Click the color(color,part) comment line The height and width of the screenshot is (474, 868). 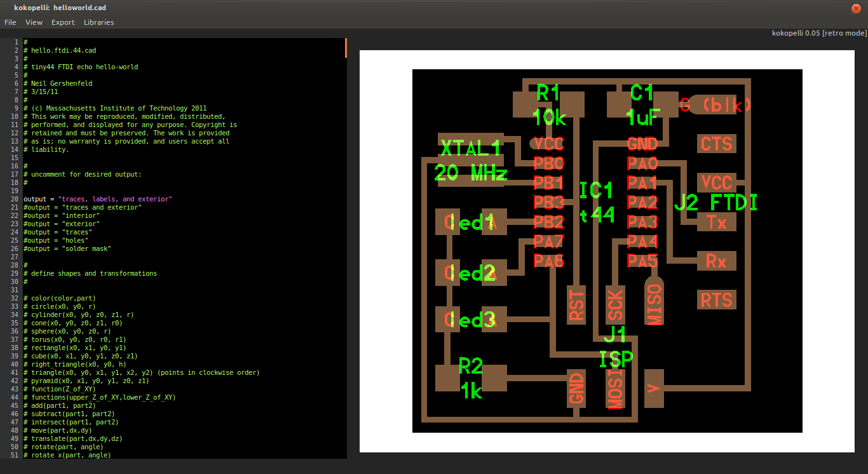[x=60, y=298]
